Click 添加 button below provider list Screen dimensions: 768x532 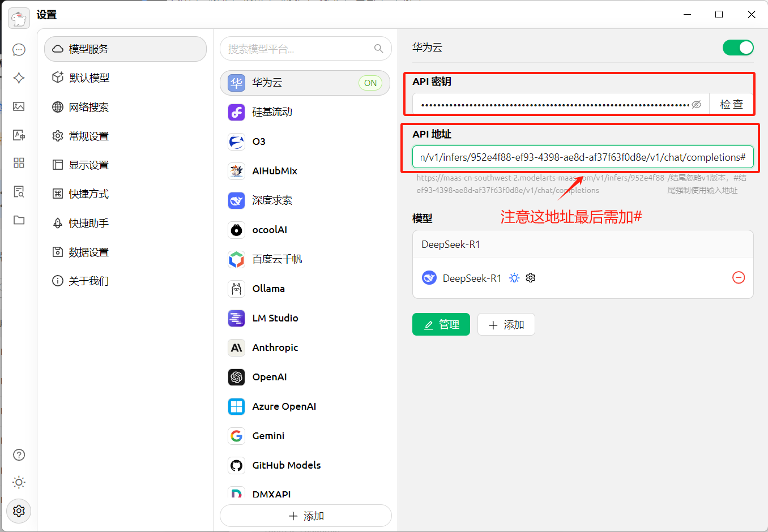tap(306, 516)
